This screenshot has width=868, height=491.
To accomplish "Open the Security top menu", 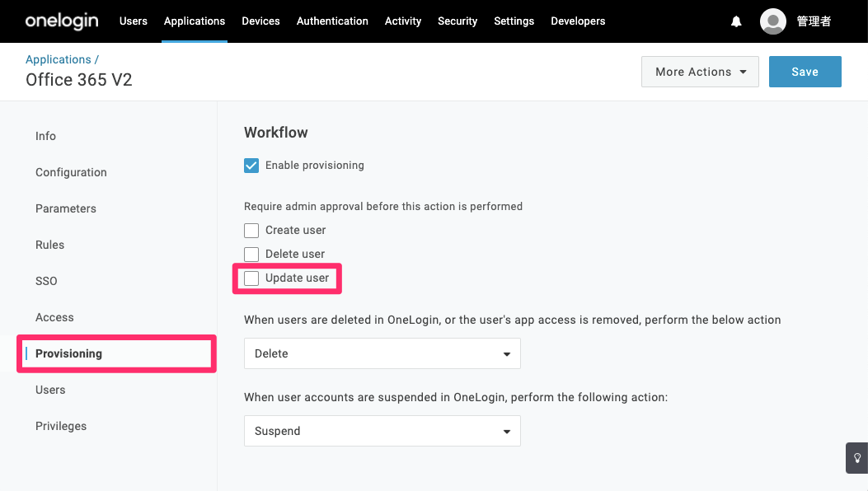I will pos(457,21).
